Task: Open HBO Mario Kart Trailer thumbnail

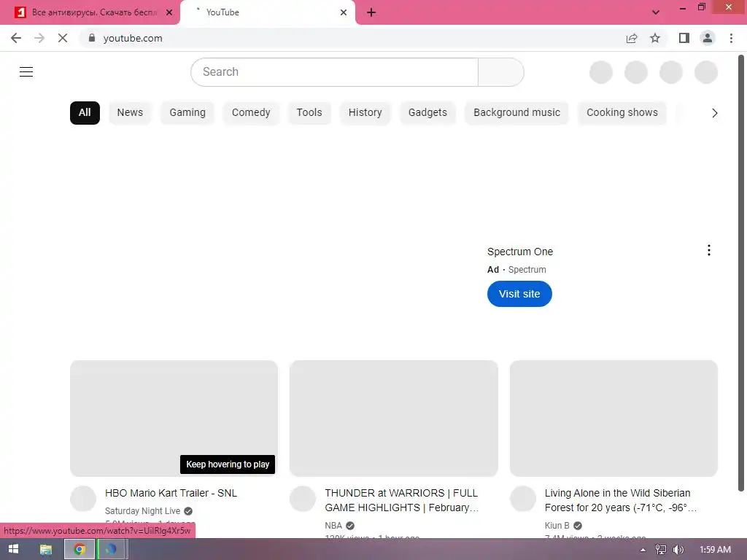Action: coord(174,418)
